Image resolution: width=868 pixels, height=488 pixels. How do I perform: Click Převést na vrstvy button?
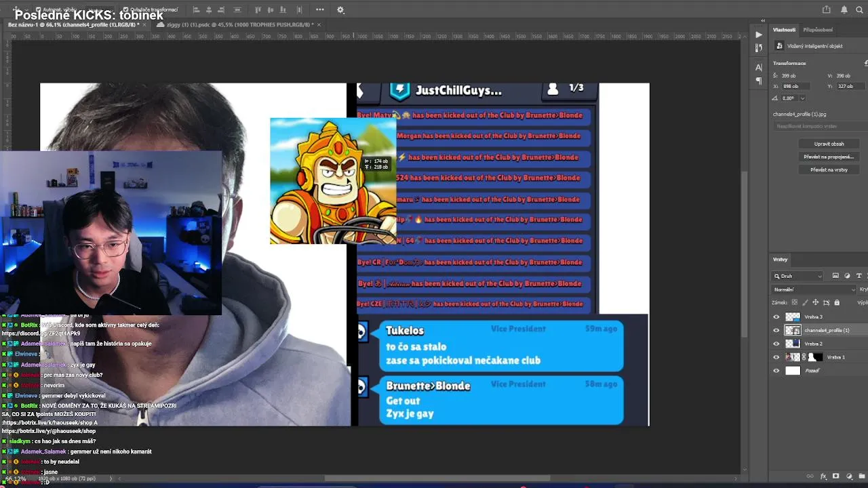point(829,169)
